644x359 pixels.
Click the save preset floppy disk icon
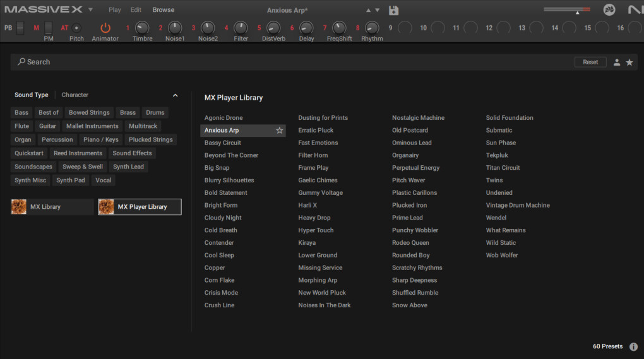(394, 10)
